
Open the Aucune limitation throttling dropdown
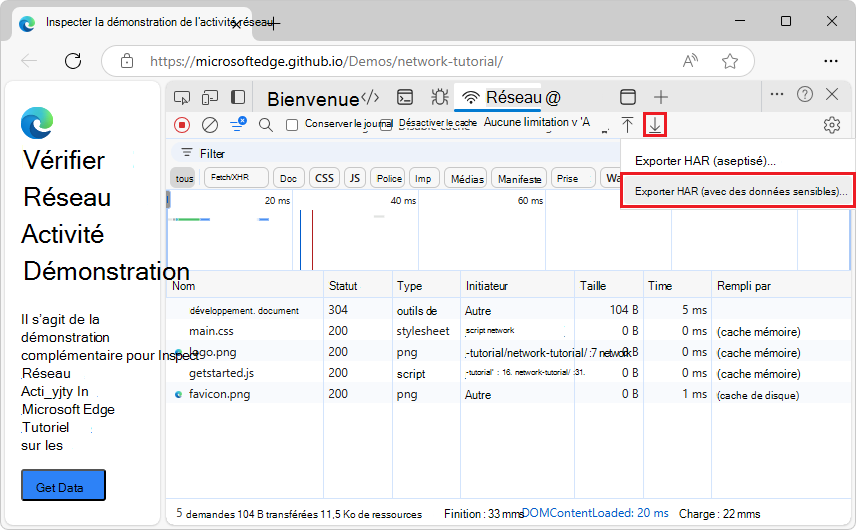click(x=537, y=122)
